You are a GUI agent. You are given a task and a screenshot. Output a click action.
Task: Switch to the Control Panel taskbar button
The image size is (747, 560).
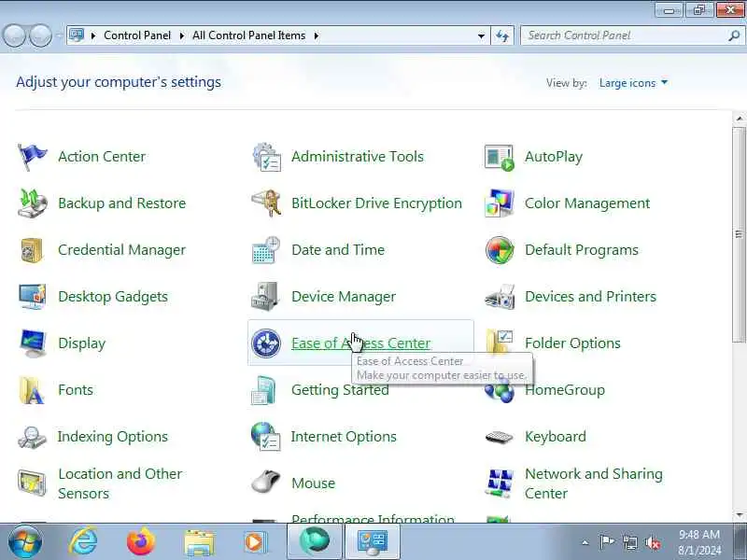tap(373, 542)
